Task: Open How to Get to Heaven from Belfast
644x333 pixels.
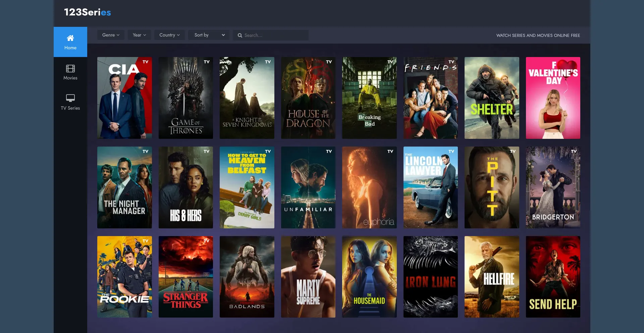Action: (247, 187)
